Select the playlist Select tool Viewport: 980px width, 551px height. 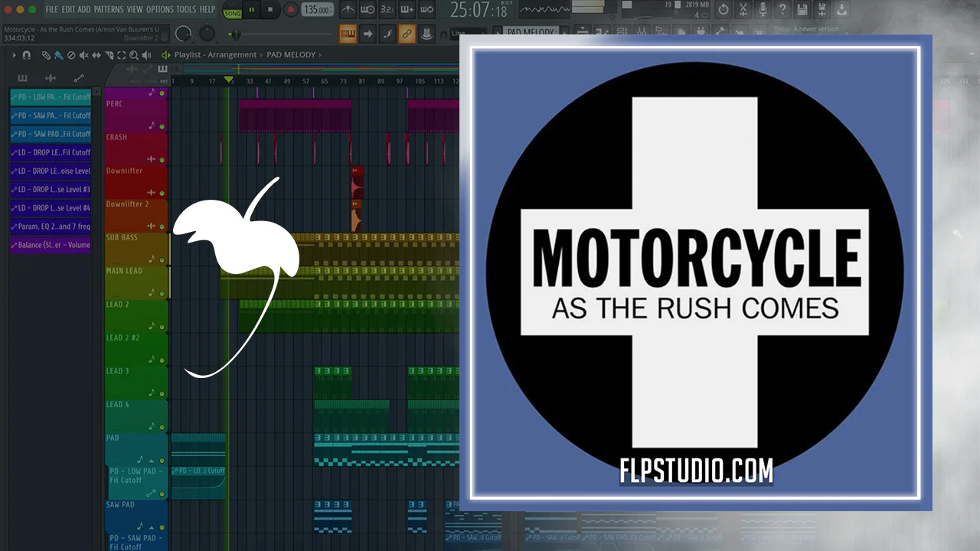122,55
